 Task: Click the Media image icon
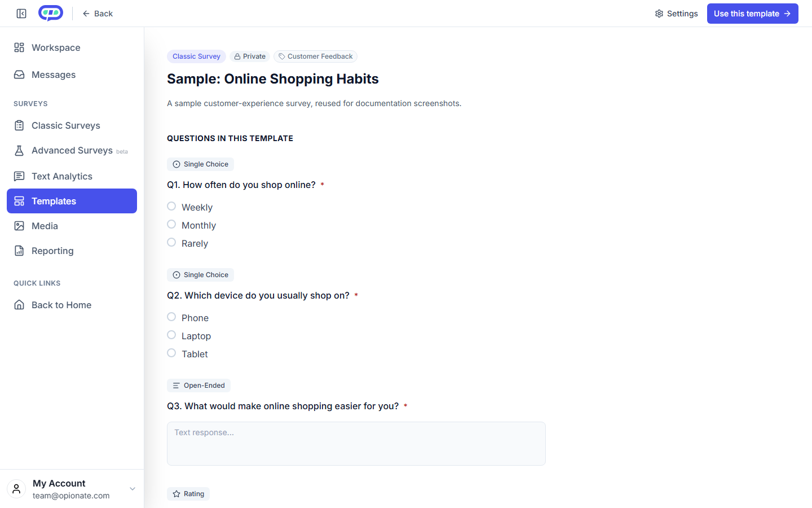point(19,226)
